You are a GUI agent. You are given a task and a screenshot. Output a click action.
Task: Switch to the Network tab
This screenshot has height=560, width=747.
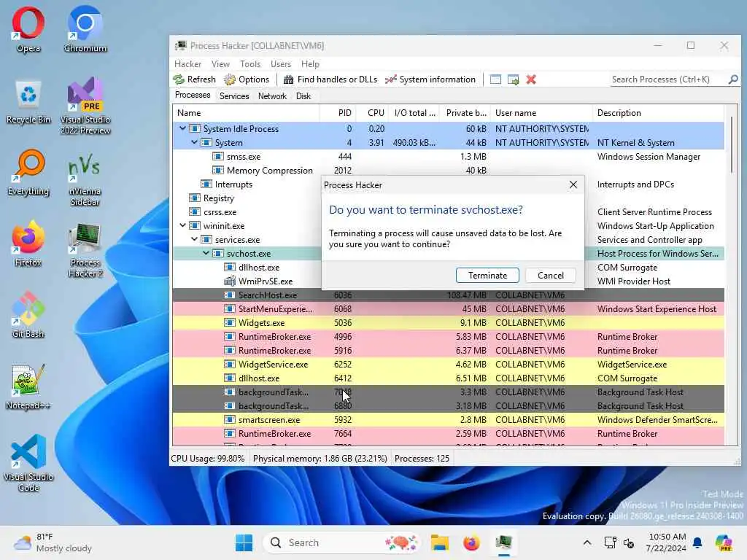click(272, 96)
